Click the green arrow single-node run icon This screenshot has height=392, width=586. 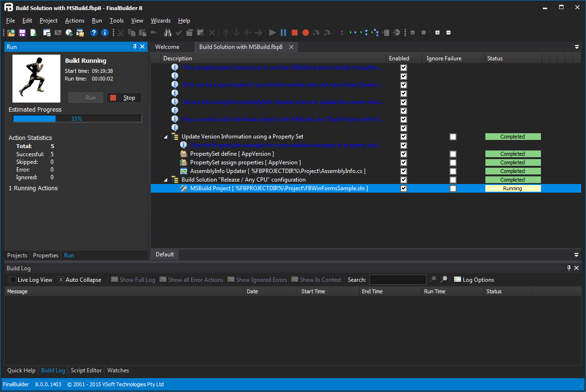(x=353, y=33)
